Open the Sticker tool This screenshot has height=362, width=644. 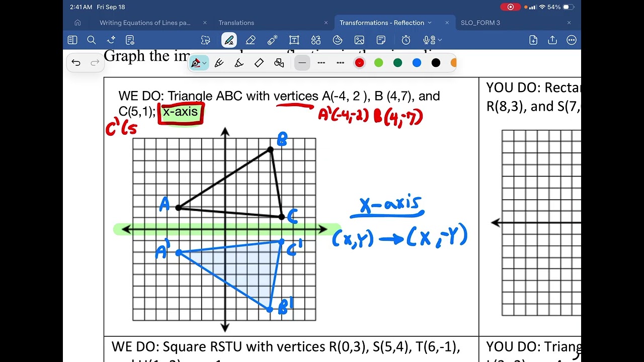pos(338,40)
